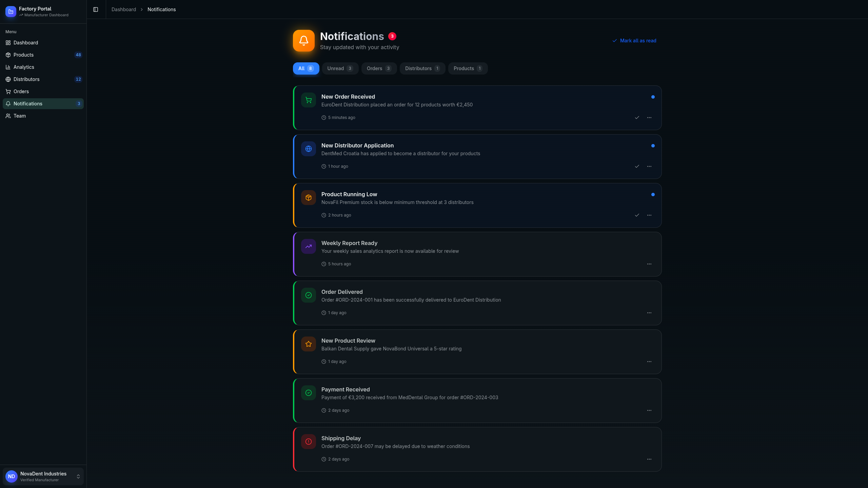Switch to the Unread filter tab
This screenshot has width=868, height=488.
(x=340, y=68)
